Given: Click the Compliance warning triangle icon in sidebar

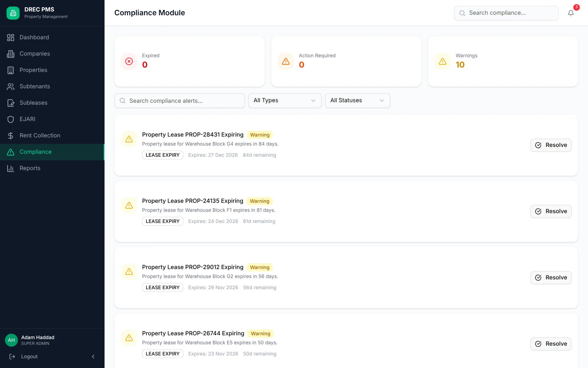Looking at the screenshot, I should click(x=11, y=152).
